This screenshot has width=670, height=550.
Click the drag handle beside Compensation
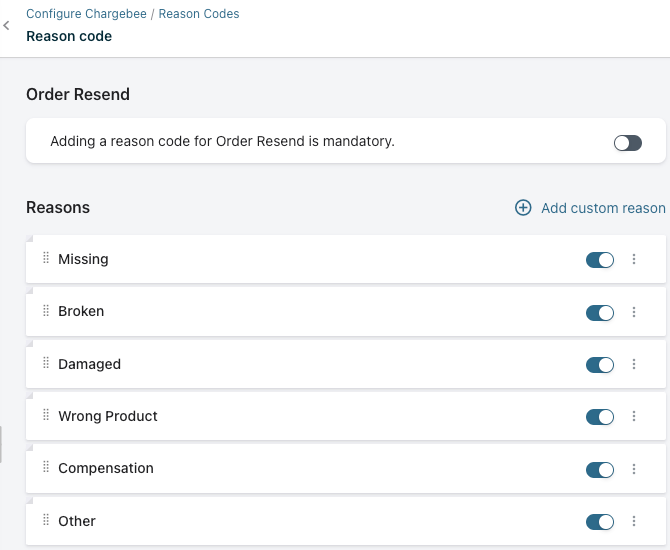tap(46, 468)
